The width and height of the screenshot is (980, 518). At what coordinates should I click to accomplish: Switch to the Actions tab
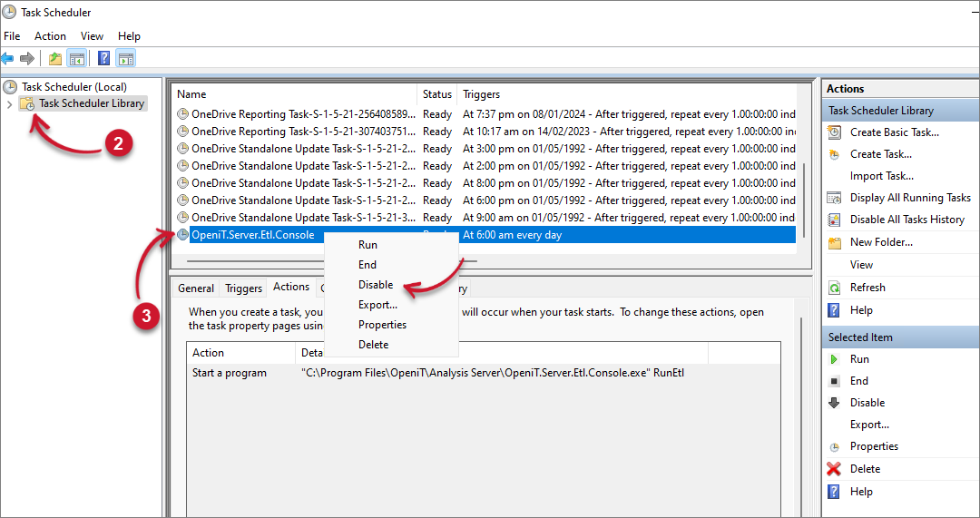tap(291, 287)
